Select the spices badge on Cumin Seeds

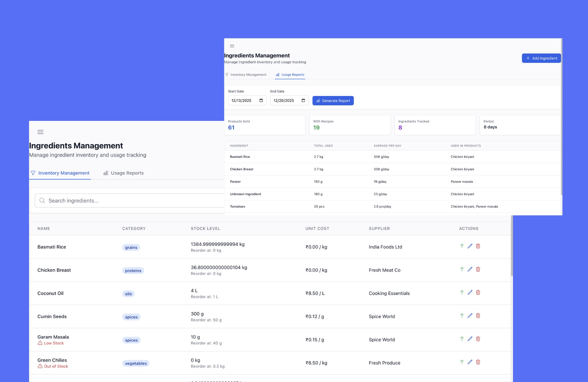point(131,317)
